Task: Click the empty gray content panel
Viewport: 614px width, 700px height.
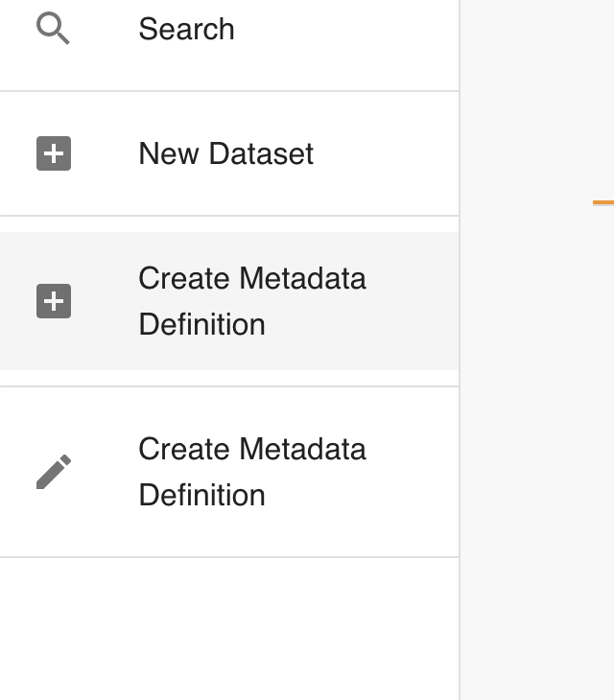Action: [537, 432]
